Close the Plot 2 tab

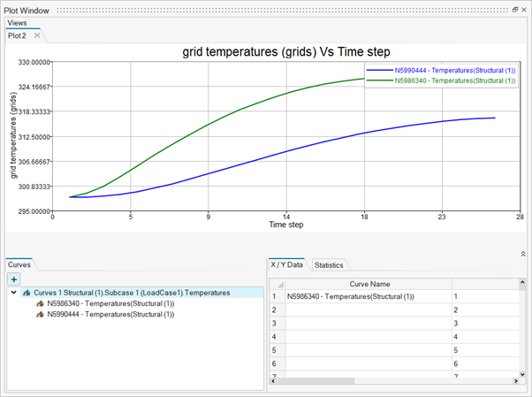36,36
